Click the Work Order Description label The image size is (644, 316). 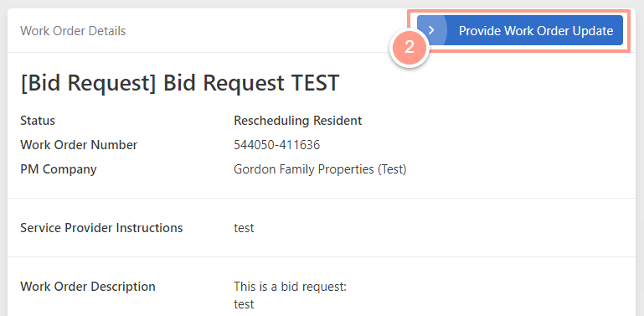[x=88, y=287]
